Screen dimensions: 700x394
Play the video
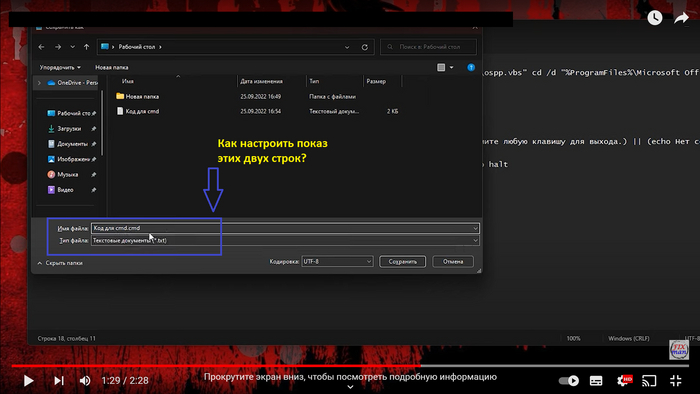(x=29, y=381)
